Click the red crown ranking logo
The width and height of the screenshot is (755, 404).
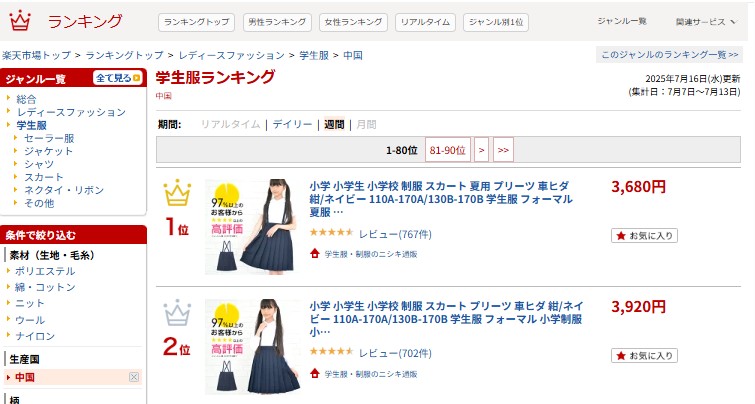pos(20,21)
